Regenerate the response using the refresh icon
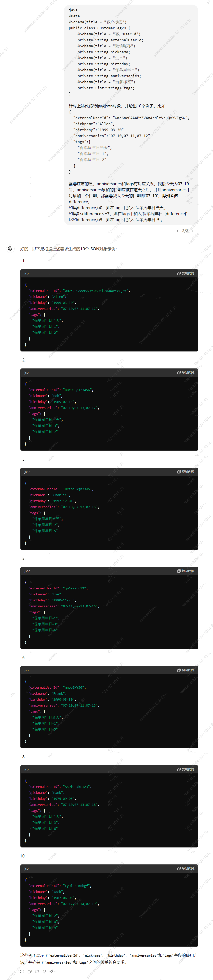 37,971
